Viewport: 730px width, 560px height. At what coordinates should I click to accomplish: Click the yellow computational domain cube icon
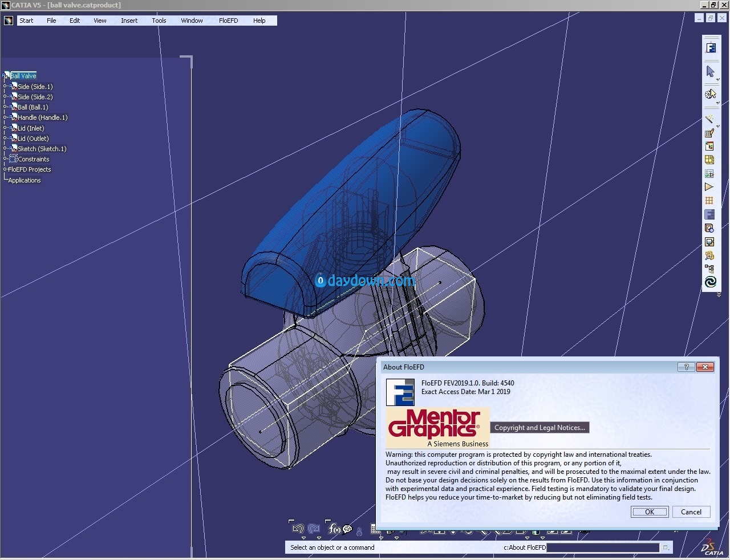[709, 160]
